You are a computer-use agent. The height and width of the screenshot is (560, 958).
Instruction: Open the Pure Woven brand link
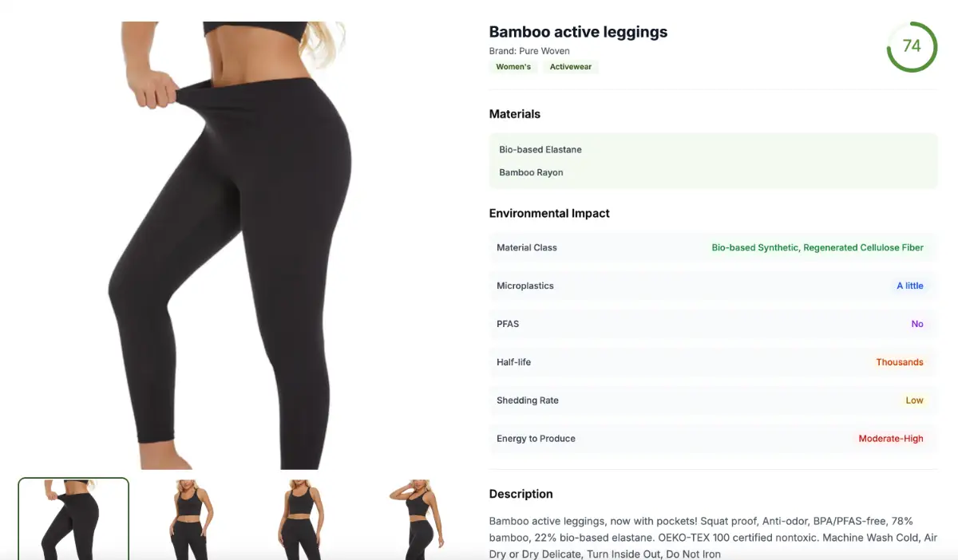(x=544, y=51)
